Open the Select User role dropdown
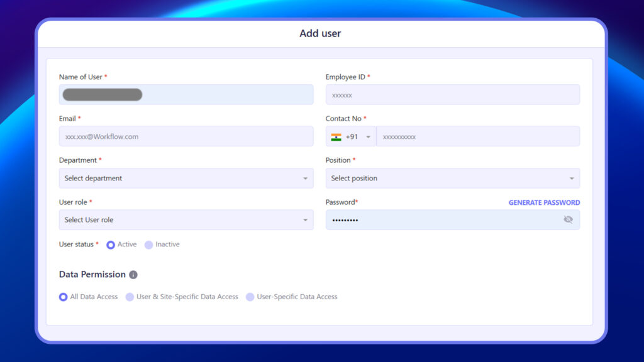Viewport: 644px width, 362px height. coord(186,219)
